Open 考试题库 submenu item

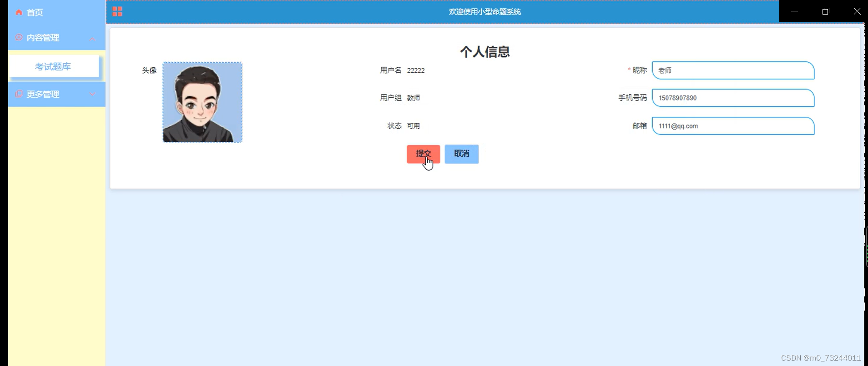[x=54, y=66]
